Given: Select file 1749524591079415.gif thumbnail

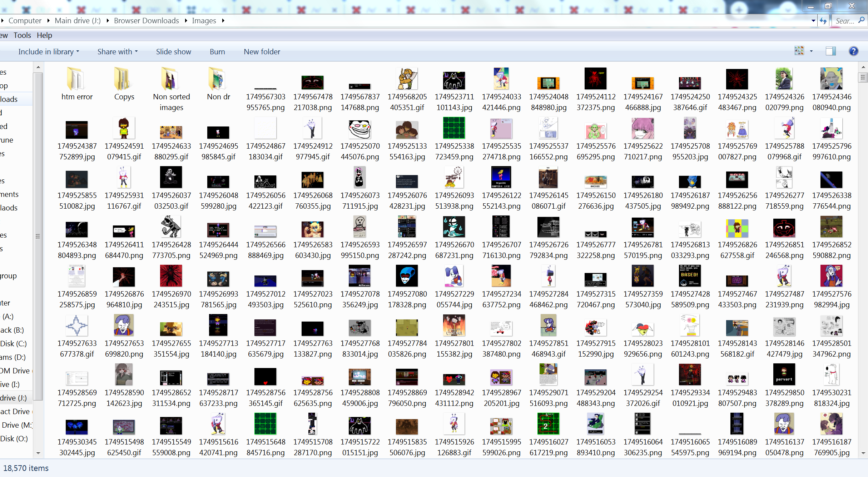Looking at the screenshot, I should pos(124,128).
